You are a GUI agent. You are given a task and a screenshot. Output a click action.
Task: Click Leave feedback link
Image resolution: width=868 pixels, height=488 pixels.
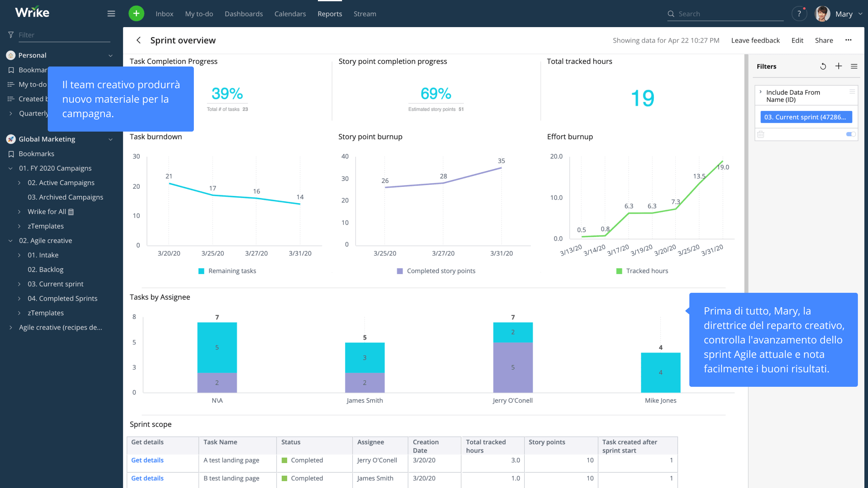click(755, 40)
